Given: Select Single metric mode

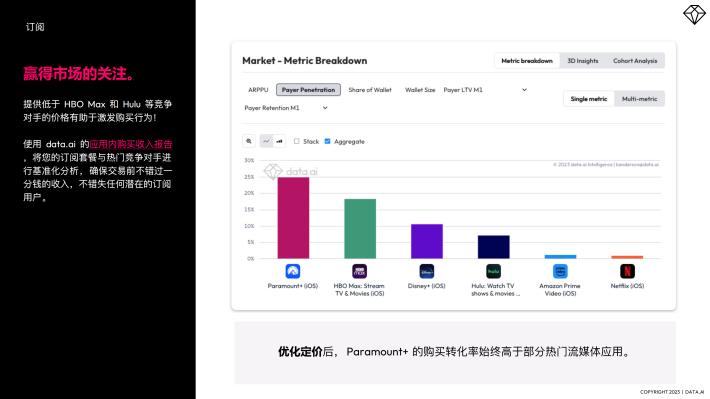Looking at the screenshot, I should click(589, 99).
